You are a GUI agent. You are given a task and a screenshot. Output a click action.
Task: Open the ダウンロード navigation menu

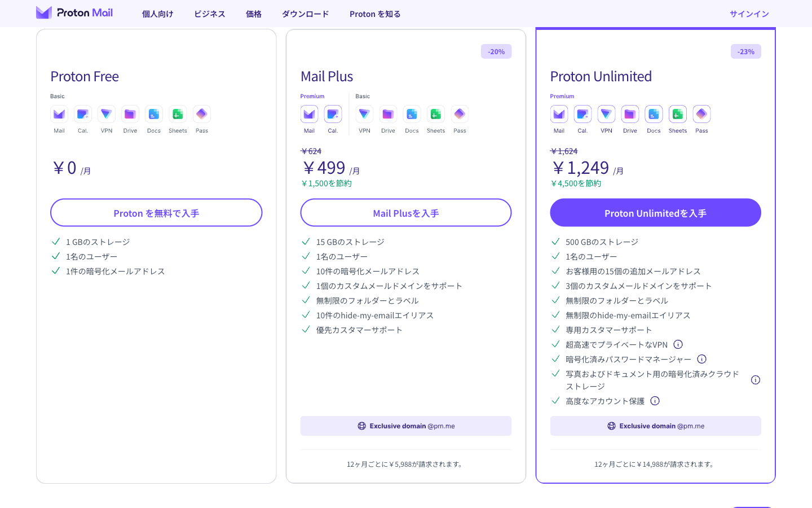click(306, 14)
